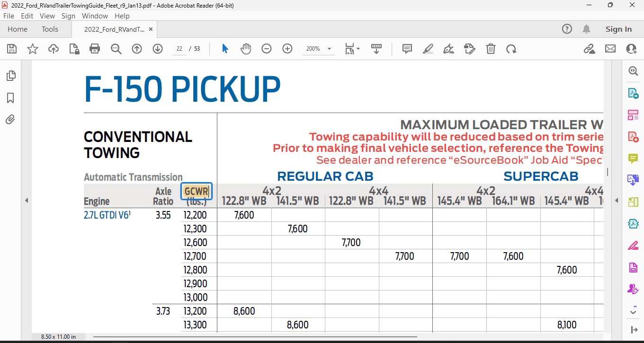Click the Protect file lock icon
Screen dimensions: 644x343
pyautogui.click(x=74, y=49)
